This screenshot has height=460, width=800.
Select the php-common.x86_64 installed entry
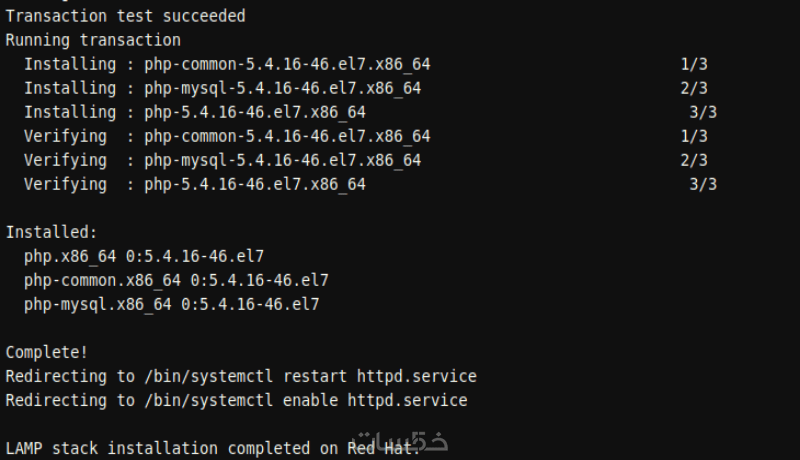pos(176,280)
